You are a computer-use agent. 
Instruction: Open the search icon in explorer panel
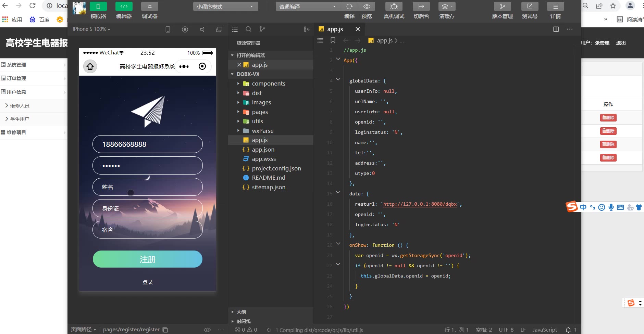tap(249, 29)
